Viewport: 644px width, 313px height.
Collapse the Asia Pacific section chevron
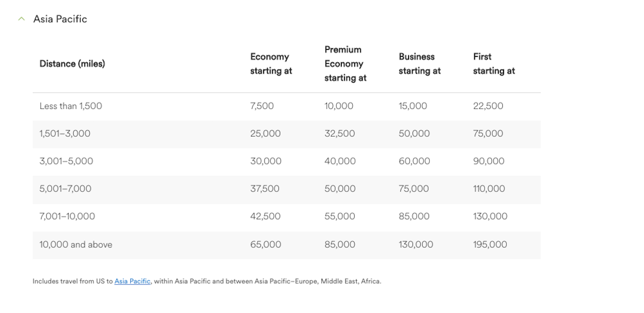click(22, 19)
